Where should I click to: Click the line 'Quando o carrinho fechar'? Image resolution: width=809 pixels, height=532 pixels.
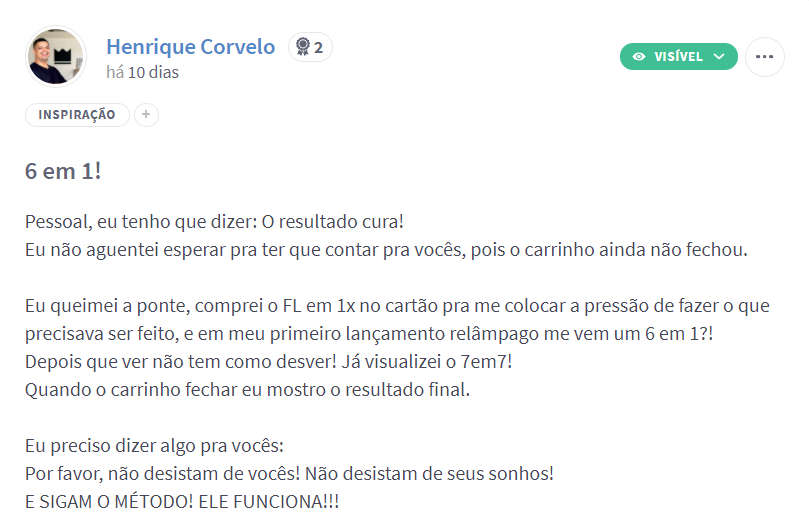pyautogui.click(x=247, y=390)
